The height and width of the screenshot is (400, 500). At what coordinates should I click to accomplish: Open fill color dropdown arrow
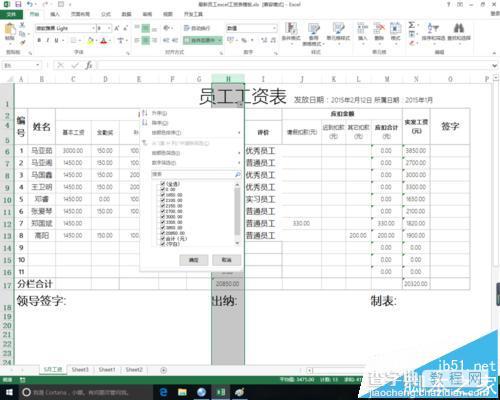(x=96, y=40)
